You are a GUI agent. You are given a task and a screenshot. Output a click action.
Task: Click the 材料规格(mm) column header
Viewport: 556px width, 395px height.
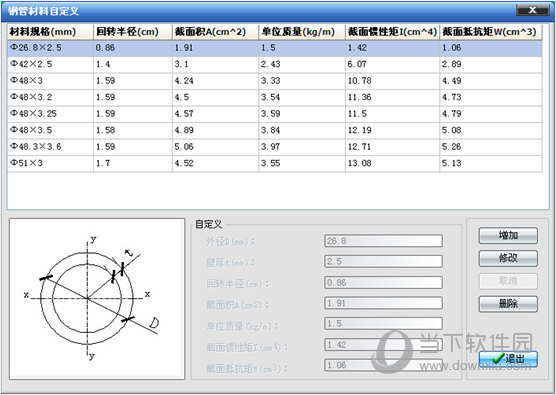(50, 32)
